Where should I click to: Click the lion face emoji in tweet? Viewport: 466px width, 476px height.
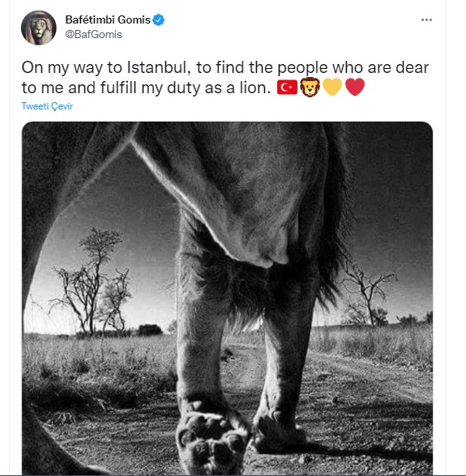pyautogui.click(x=310, y=88)
